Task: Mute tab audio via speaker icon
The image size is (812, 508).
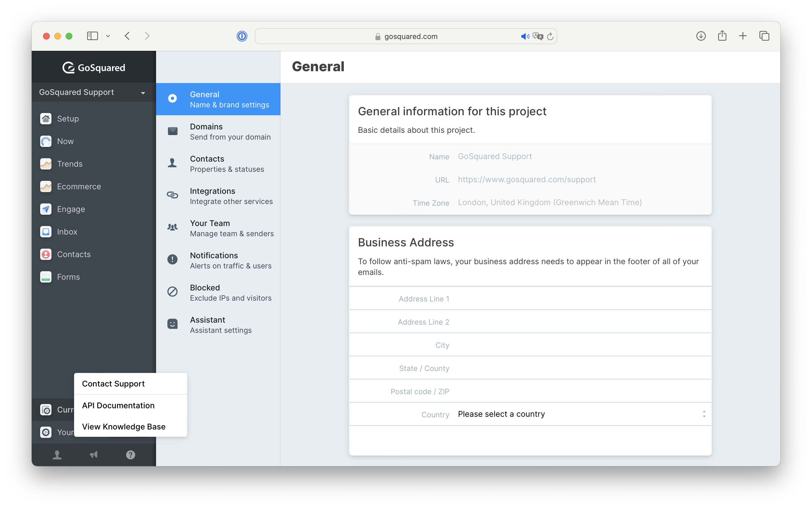Action: click(525, 36)
